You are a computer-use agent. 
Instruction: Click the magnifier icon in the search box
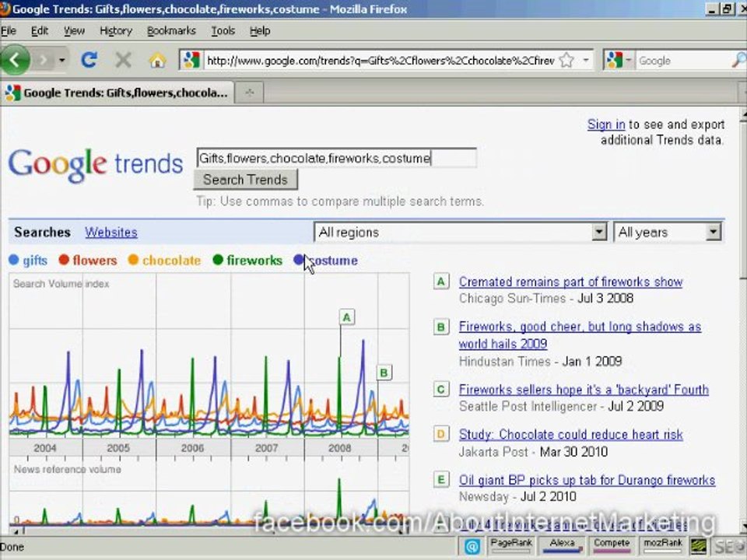click(x=739, y=61)
